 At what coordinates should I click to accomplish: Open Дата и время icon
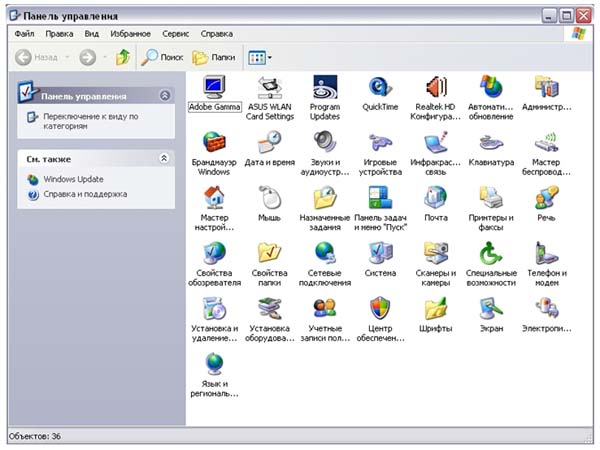269,142
